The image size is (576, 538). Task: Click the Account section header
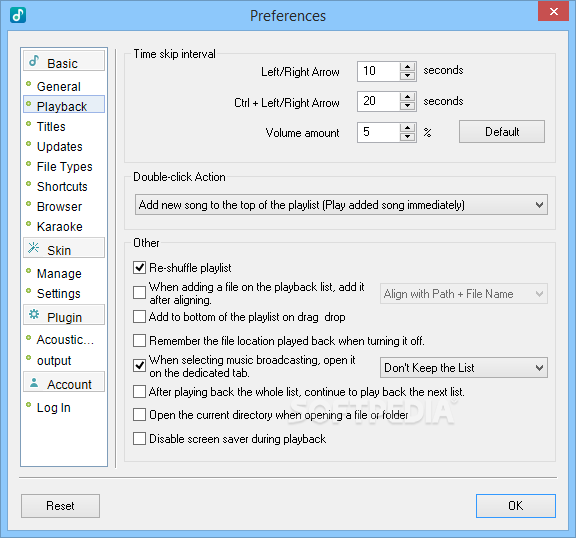(x=64, y=382)
